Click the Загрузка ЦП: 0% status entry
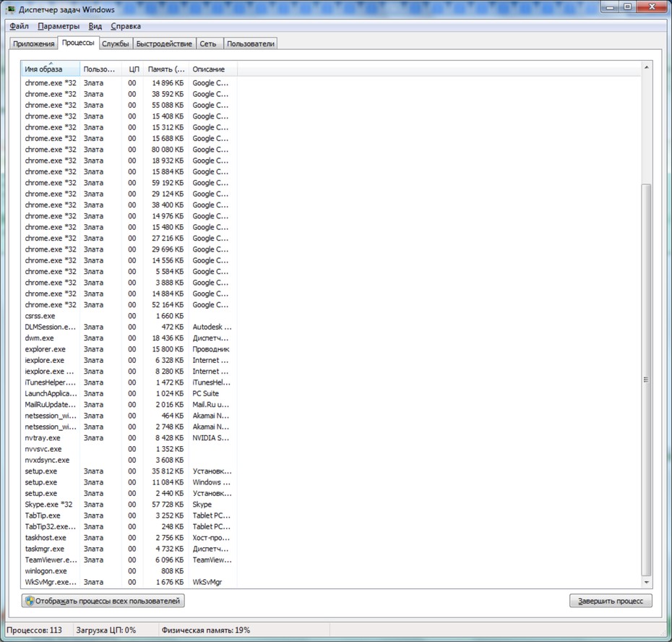The height and width of the screenshot is (642, 672). tap(105, 630)
